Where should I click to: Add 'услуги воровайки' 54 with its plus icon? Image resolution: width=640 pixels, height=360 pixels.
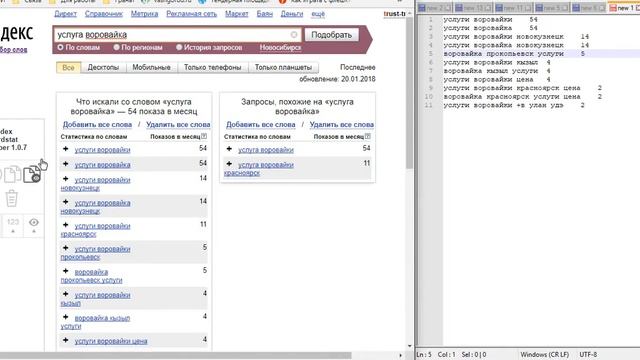[x=66, y=149]
